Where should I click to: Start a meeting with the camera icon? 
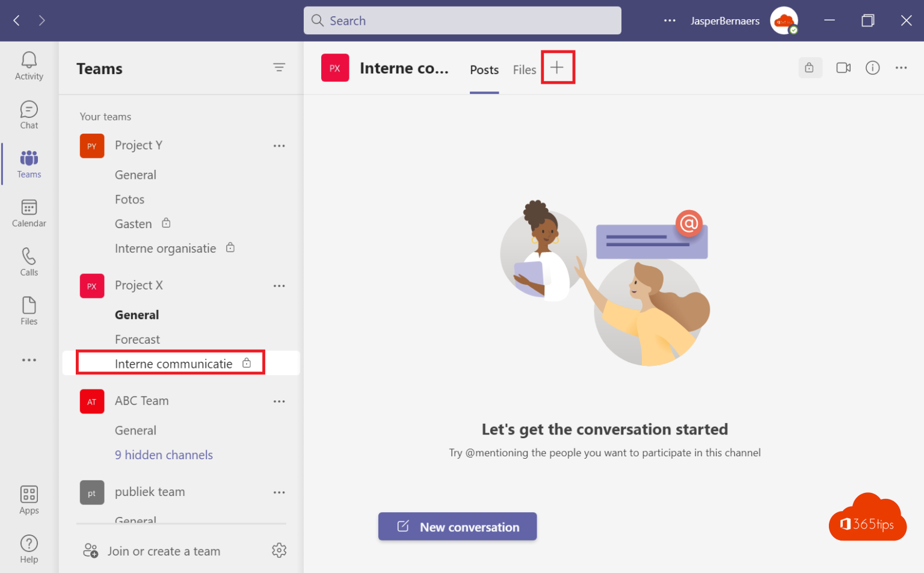coord(842,67)
